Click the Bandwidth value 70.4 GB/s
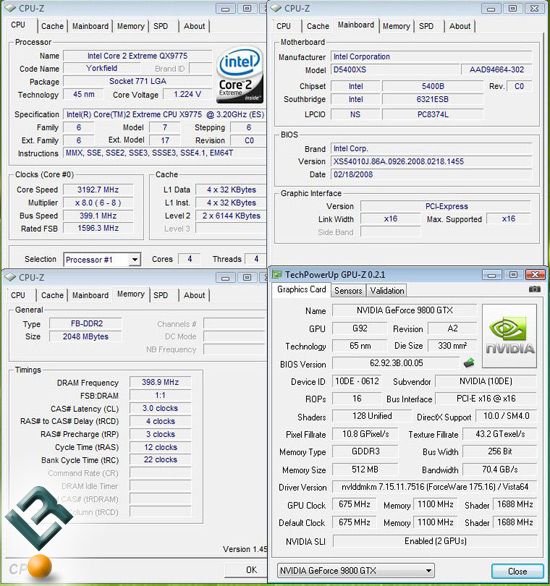Screen dimensions: 550x586 [x=500, y=469]
